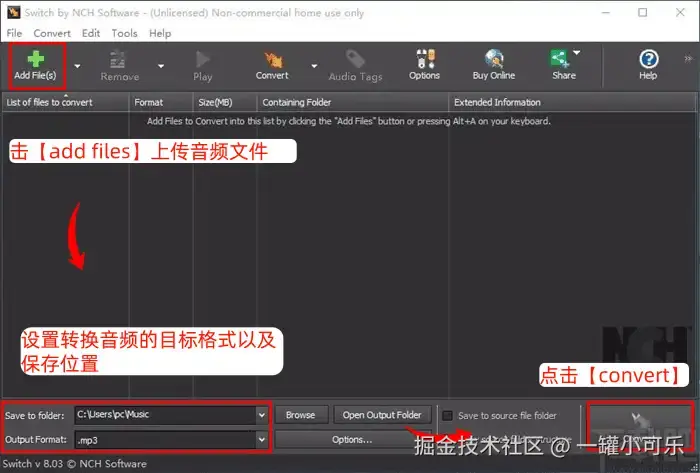Open the Audio Tags tool
This screenshot has width=700, height=473.
click(355, 66)
